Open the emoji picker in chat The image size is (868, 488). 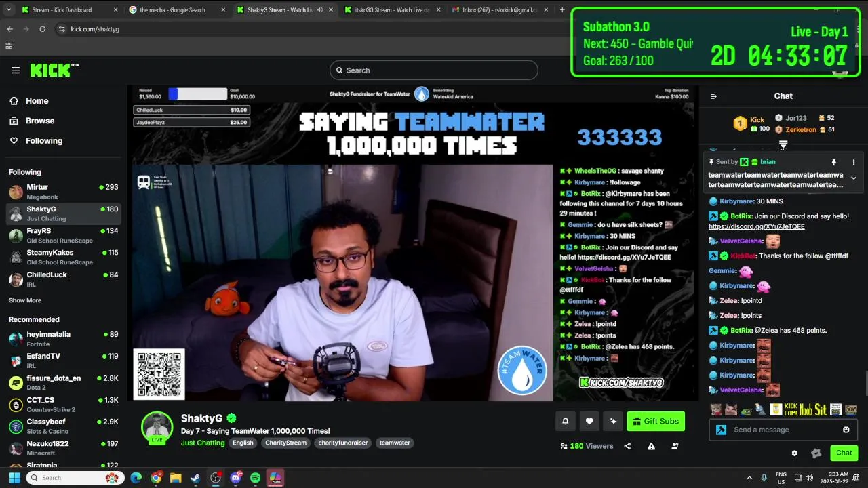coord(846,430)
